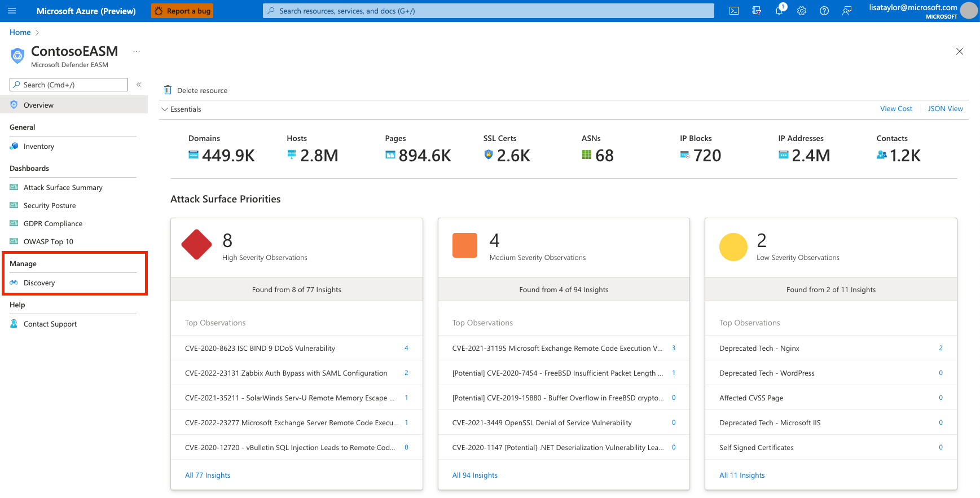Open the feedback icon in header
Viewport: 980px width, 498px height.
(846, 11)
